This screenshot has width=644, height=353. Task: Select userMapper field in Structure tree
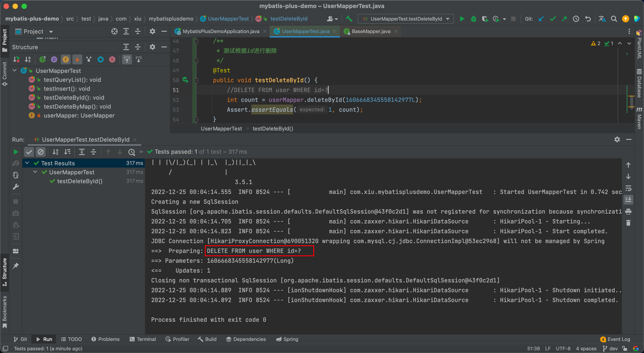(x=79, y=116)
